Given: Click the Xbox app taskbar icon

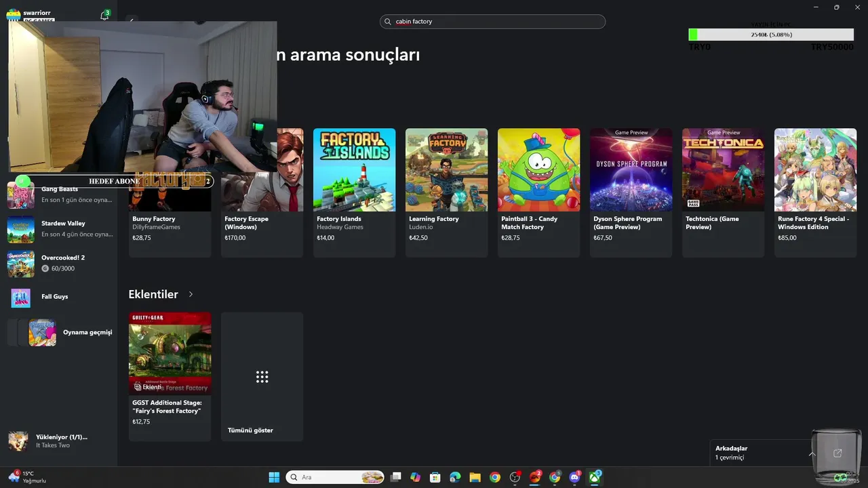Looking at the screenshot, I should (595, 477).
